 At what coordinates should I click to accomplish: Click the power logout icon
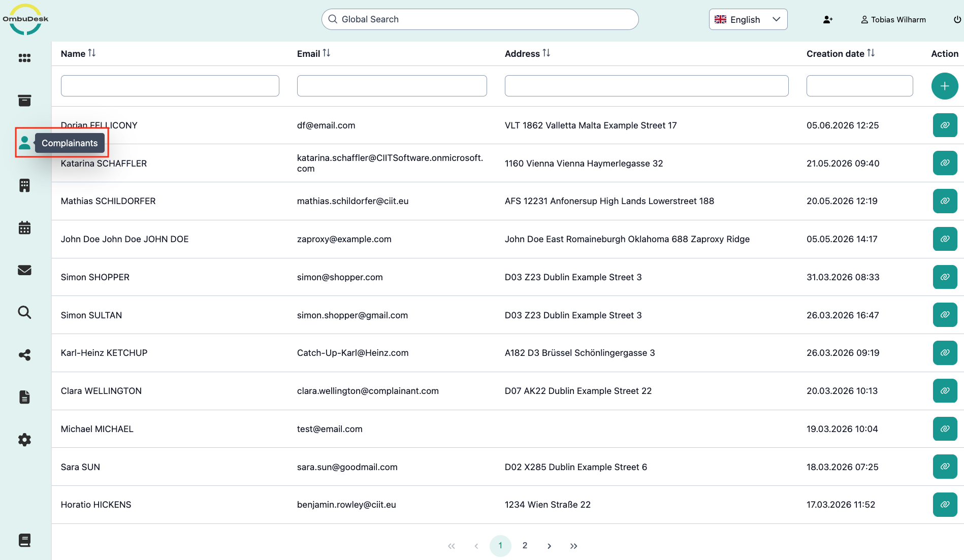click(957, 19)
